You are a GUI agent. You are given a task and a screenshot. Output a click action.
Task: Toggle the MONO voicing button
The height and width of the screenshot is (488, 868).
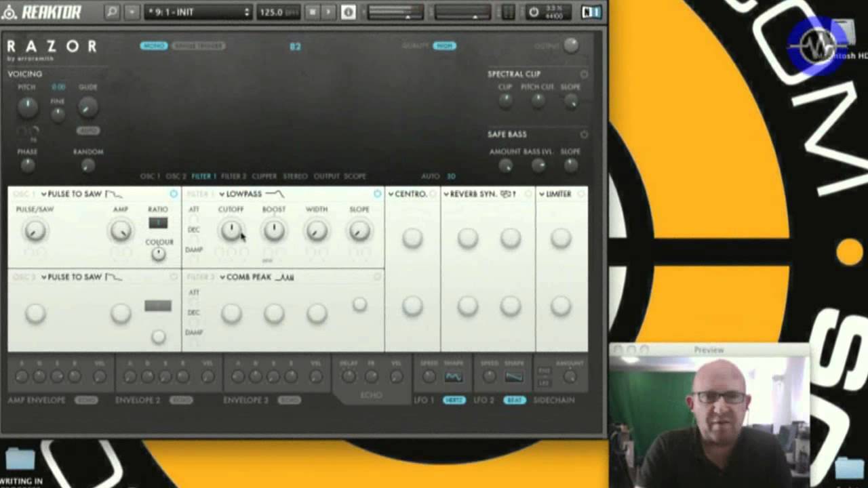click(x=154, y=45)
